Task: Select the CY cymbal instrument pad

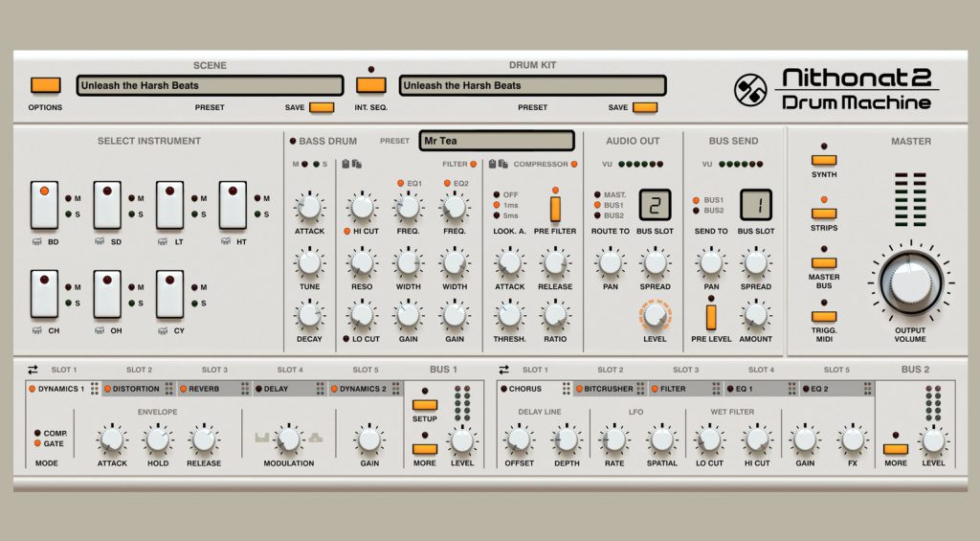Action: pyautogui.click(x=170, y=293)
